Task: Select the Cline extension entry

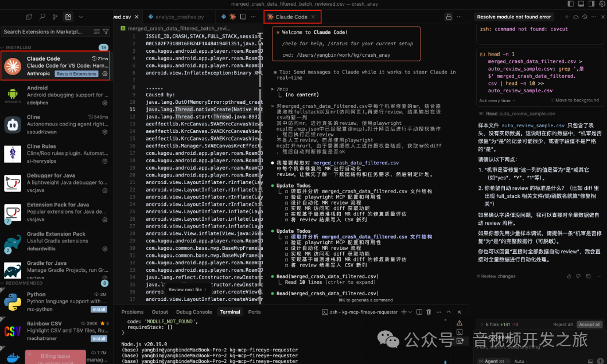Action: [x=56, y=124]
